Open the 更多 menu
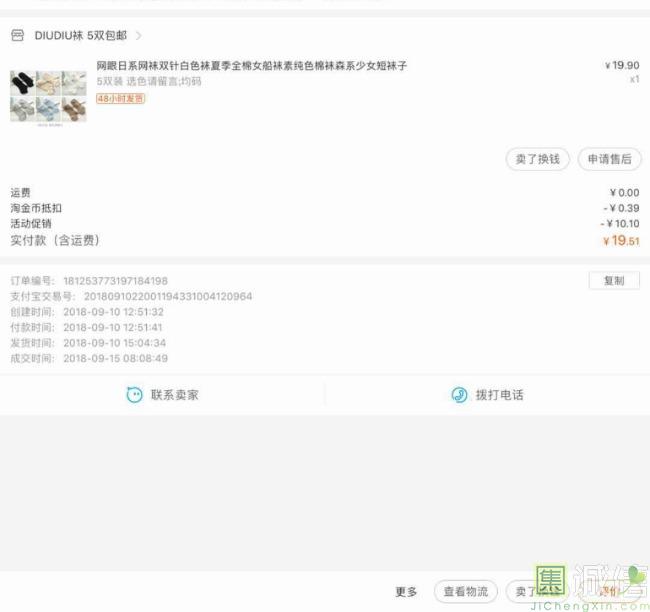The image size is (650, 612). pyautogui.click(x=406, y=592)
